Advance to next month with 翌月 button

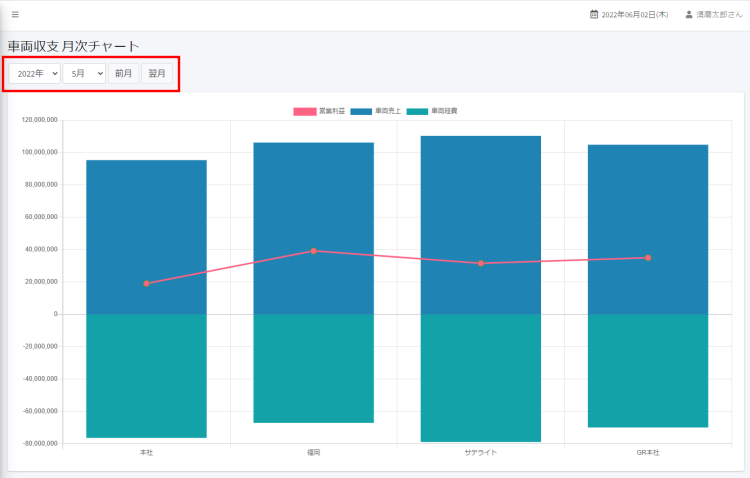point(157,73)
